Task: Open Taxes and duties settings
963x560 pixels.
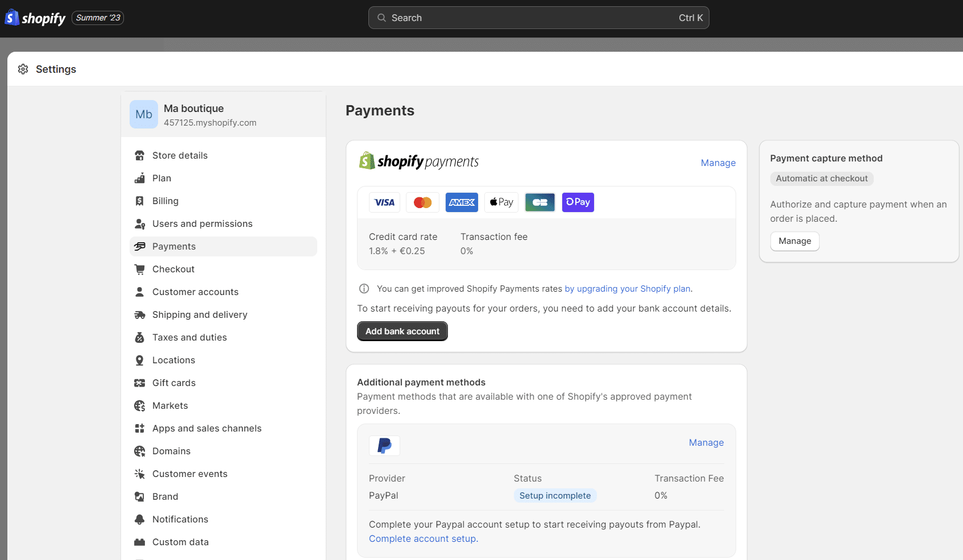Action: coord(223,337)
